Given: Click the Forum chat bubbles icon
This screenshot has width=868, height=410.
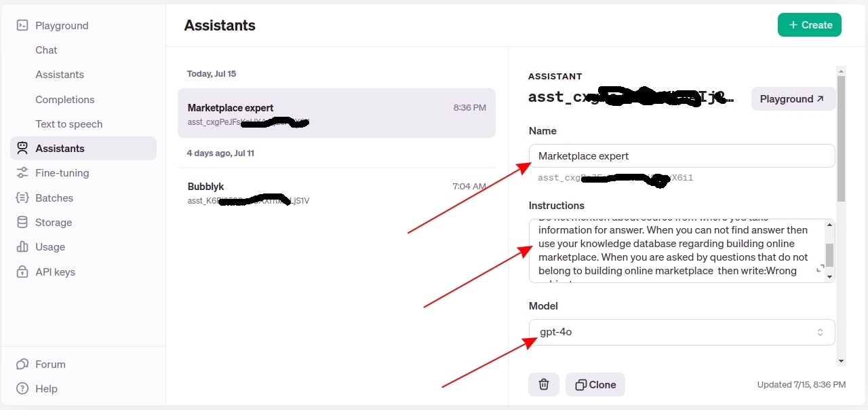Looking at the screenshot, I should [x=22, y=365].
